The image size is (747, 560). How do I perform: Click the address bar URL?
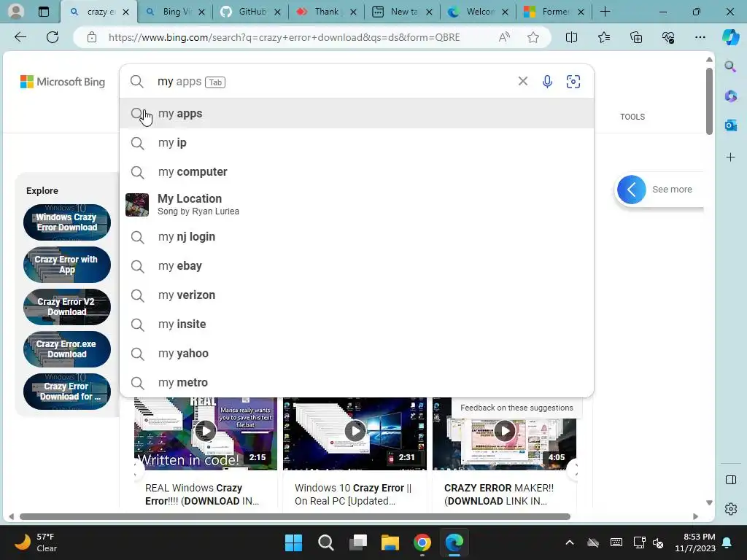284,37
